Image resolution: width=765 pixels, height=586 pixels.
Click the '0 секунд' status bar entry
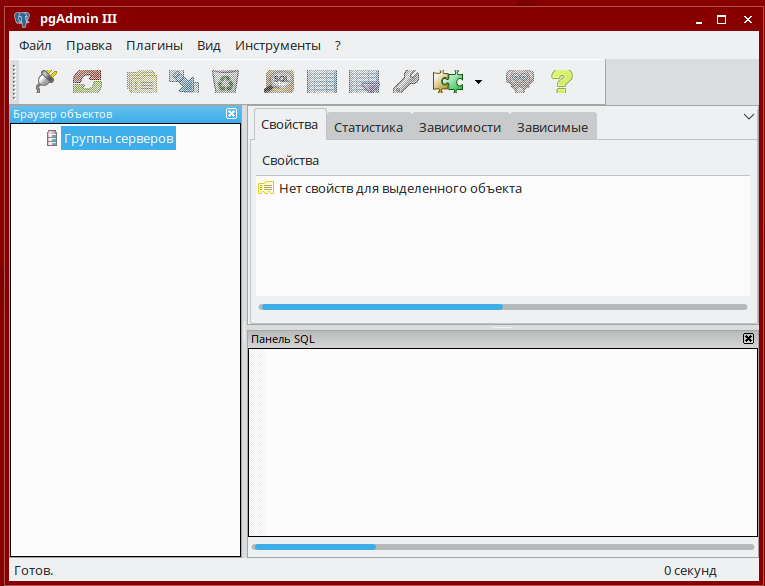coord(690,570)
